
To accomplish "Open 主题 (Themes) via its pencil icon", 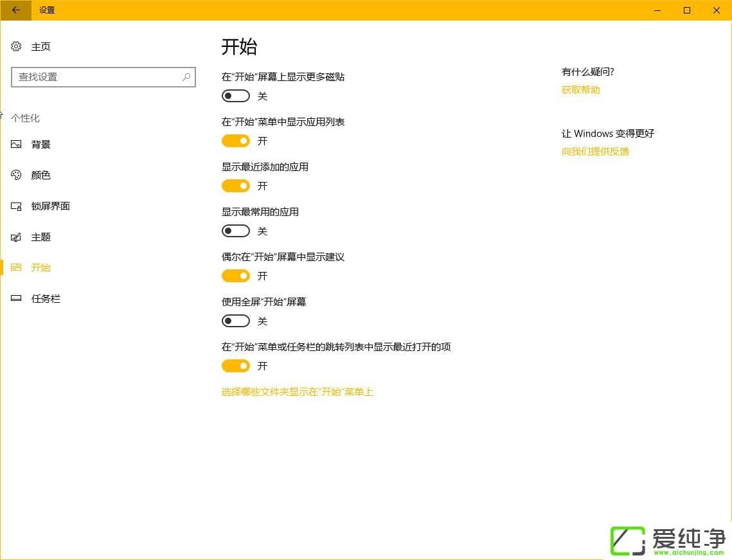I will coord(16,237).
